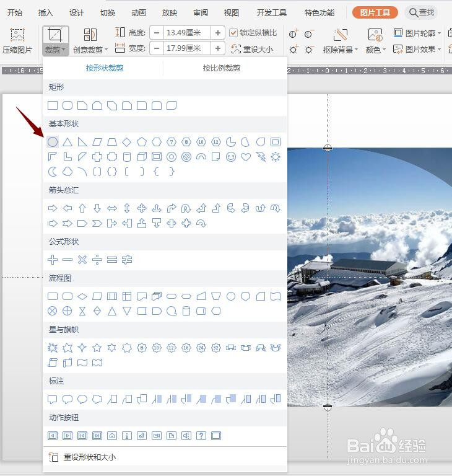452x476 pixels.
Task: Open the Remove Background dropdown arrow
Action: (356, 49)
